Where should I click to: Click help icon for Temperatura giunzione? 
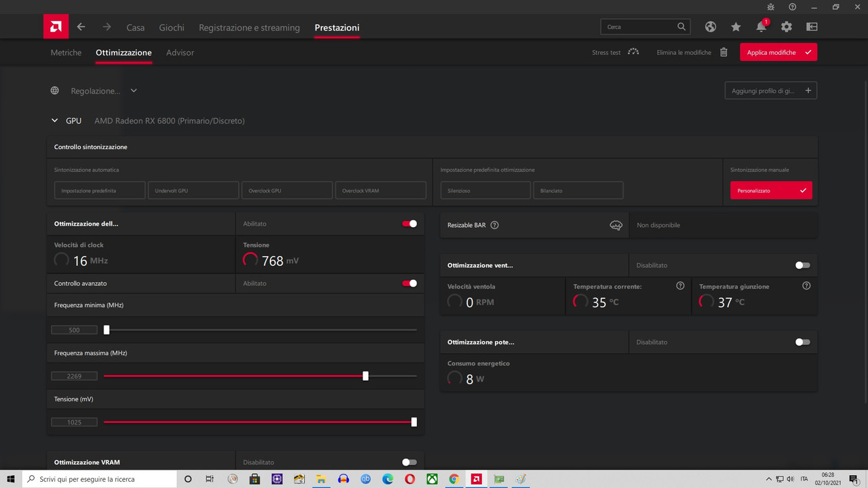coord(806,286)
